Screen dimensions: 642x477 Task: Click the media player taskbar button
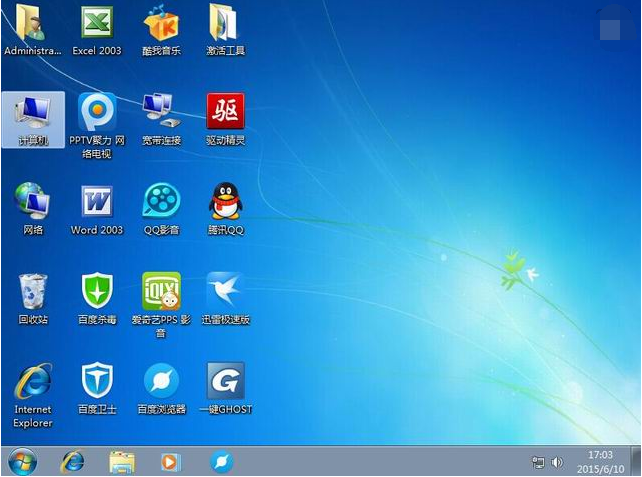tap(171, 461)
